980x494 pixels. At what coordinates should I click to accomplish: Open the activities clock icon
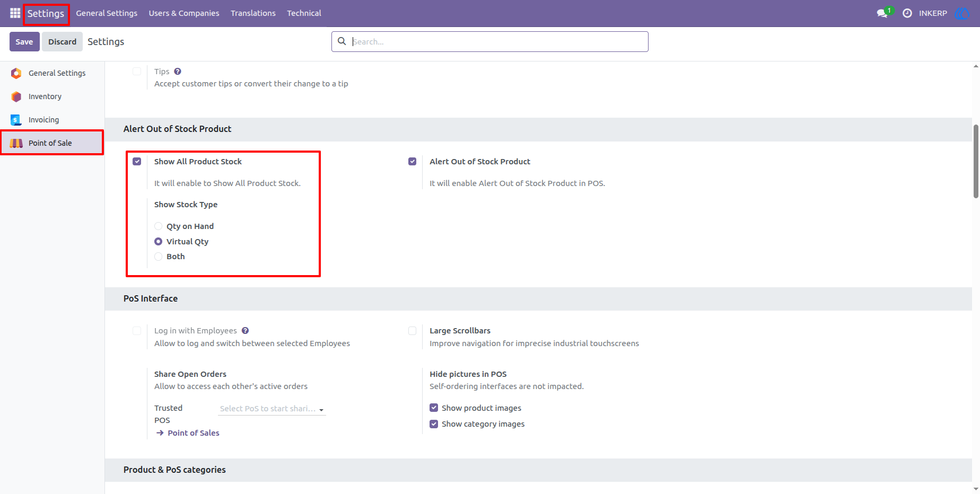[907, 13]
